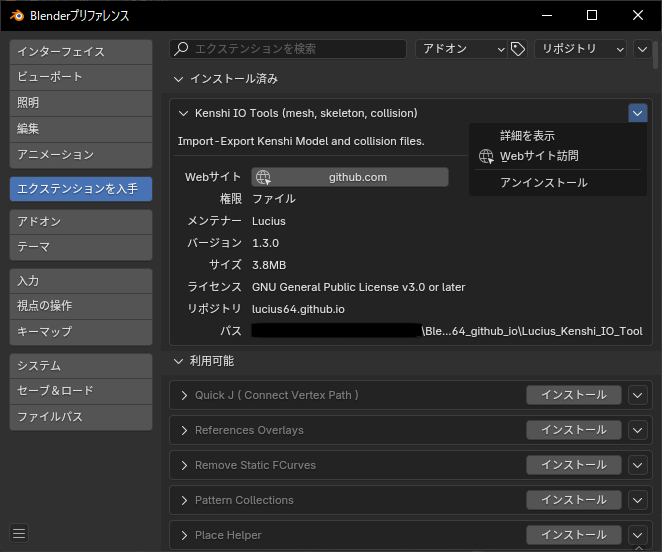
Task: Click the version value 1.3.0
Action: (266, 243)
